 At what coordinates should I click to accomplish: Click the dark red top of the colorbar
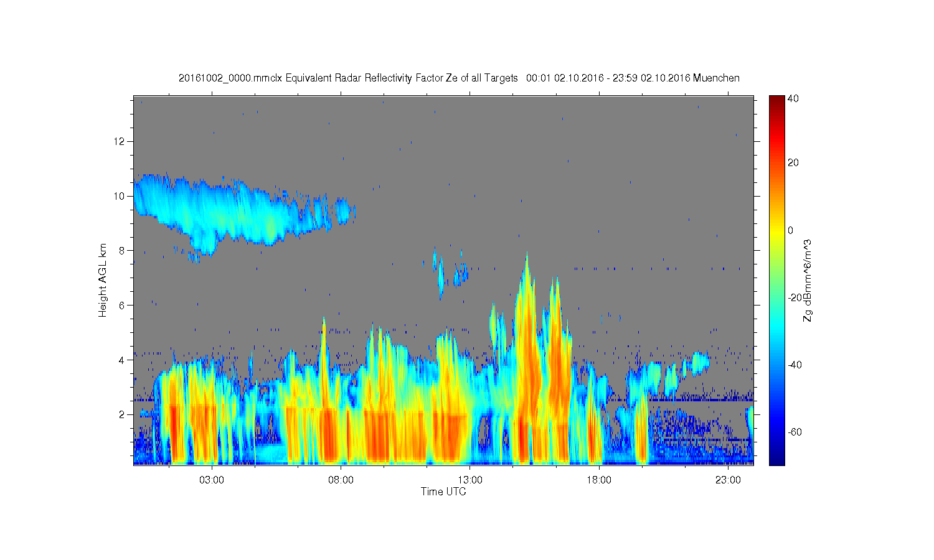776,100
